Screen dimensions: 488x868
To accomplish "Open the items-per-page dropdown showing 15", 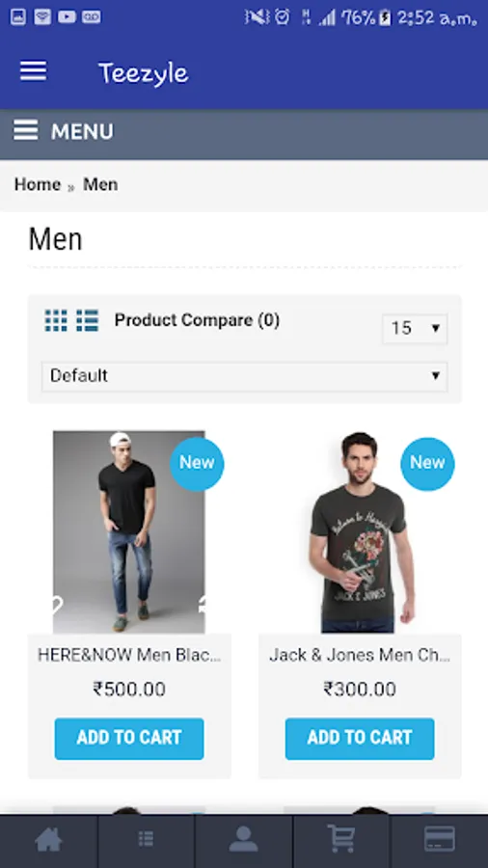I will tap(415, 329).
